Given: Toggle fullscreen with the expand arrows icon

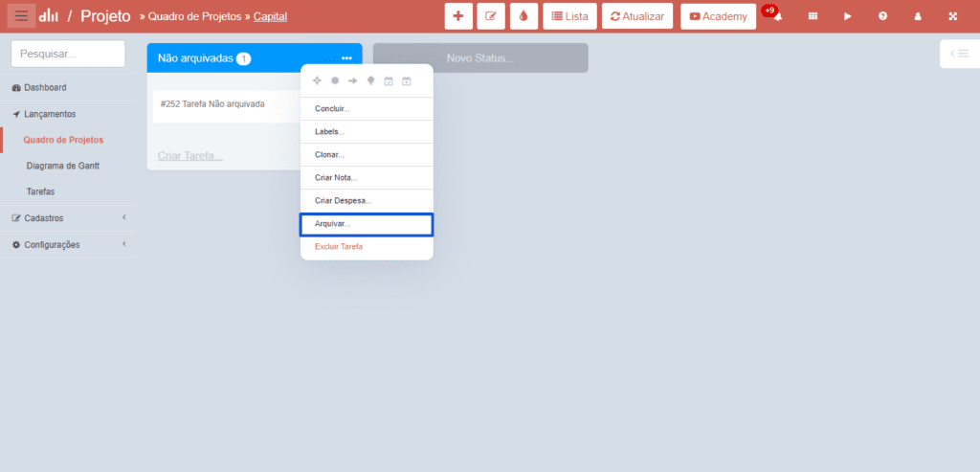Looking at the screenshot, I should (x=952, y=17).
